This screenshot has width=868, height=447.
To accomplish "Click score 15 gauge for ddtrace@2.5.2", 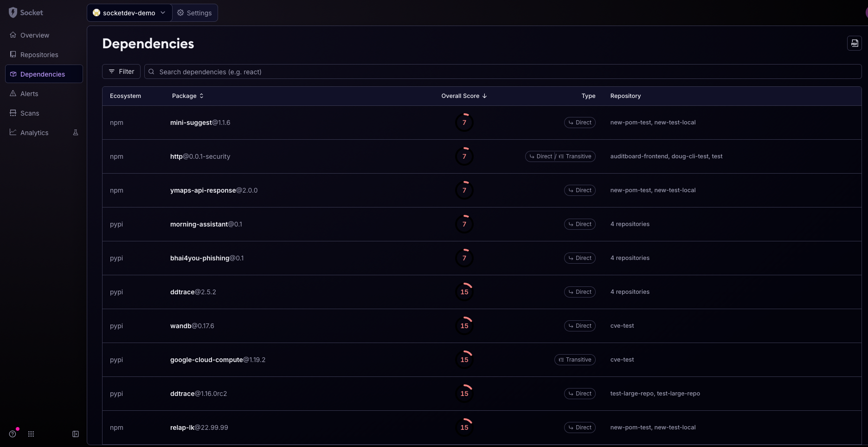I will point(464,292).
